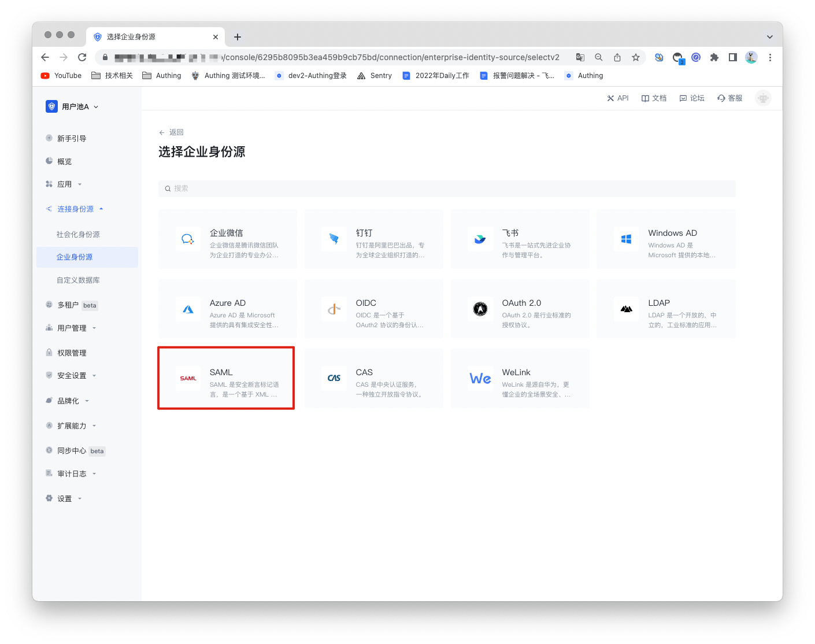Expand the 用户管理 sidebar menu
Image resolution: width=815 pixels, height=644 pixels.
(x=73, y=328)
